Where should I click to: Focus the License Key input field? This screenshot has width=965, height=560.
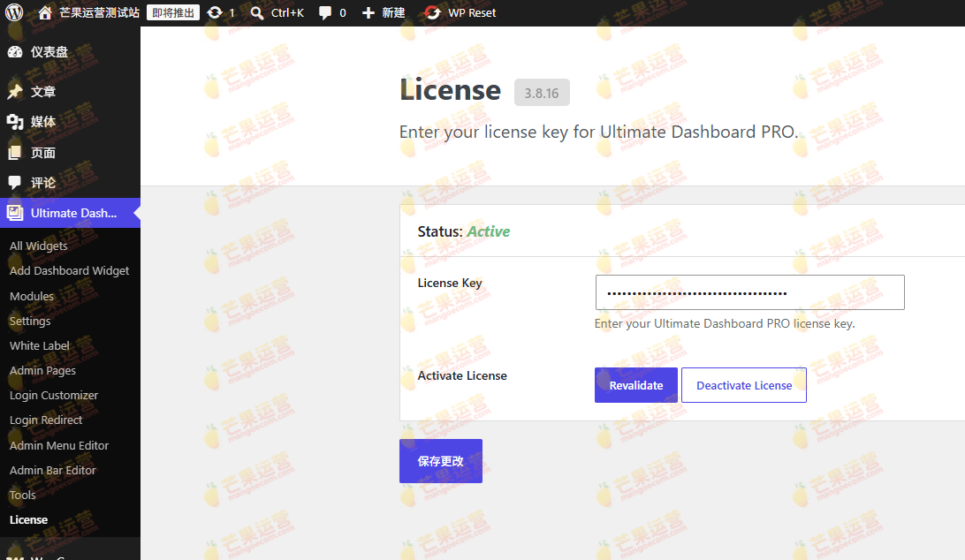749,292
